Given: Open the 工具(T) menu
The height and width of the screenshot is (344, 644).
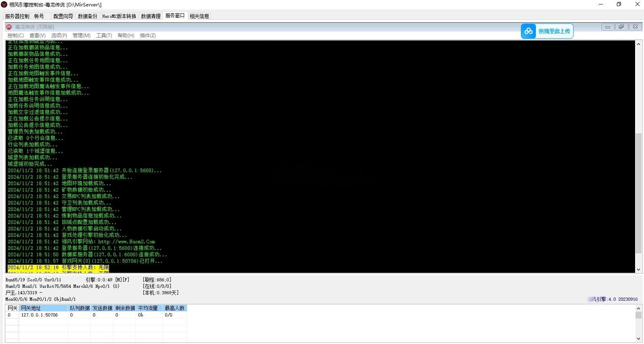Looking at the screenshot, I should click(x=104, y=36).
